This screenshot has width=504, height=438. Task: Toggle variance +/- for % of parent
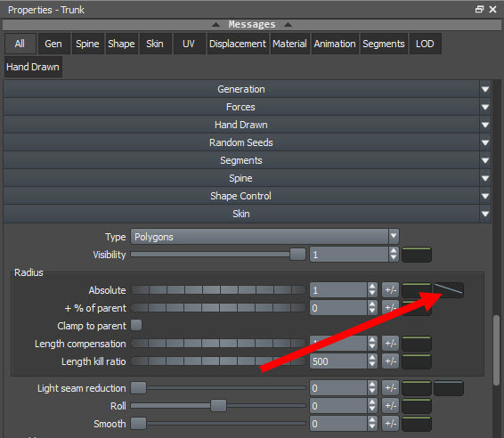(390, 308)
